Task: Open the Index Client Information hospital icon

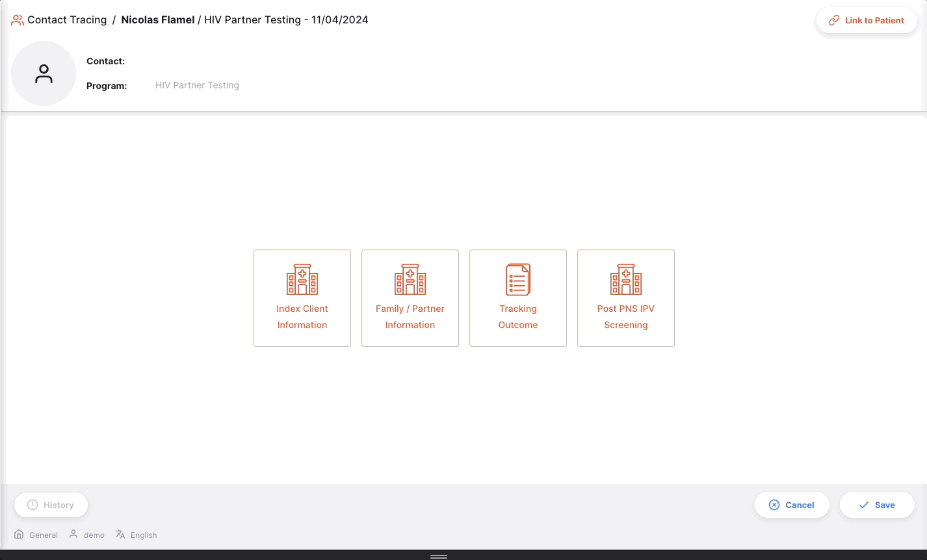Action: pos(302,279)
